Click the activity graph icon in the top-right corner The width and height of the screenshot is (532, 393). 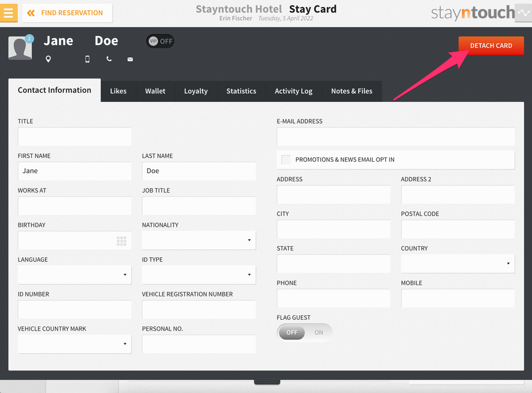point(523,13)
